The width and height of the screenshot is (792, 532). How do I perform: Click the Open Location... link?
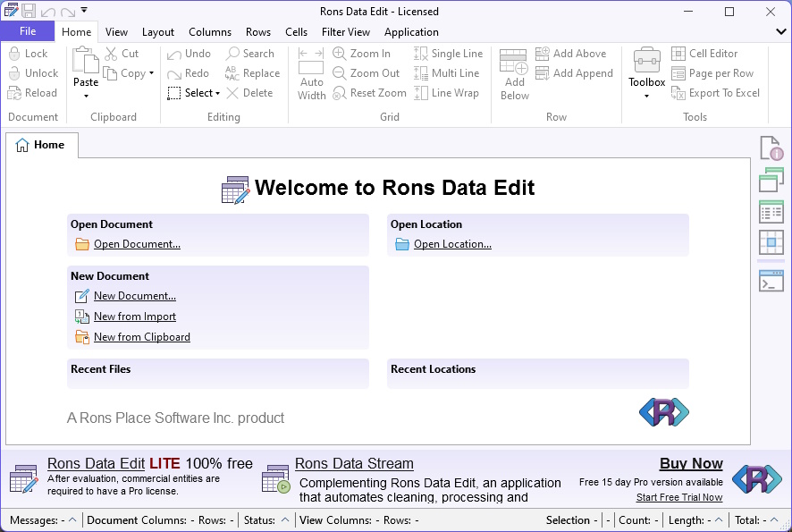click(452, 244)
